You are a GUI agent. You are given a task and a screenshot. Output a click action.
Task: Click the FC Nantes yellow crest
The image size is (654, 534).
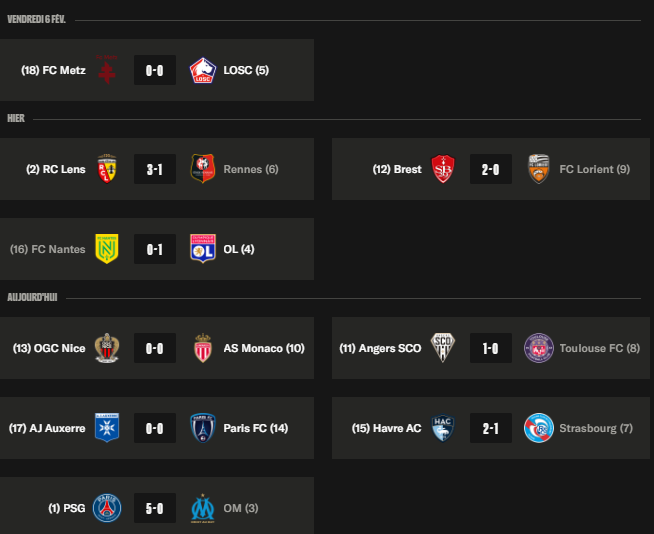pos(107,249)
